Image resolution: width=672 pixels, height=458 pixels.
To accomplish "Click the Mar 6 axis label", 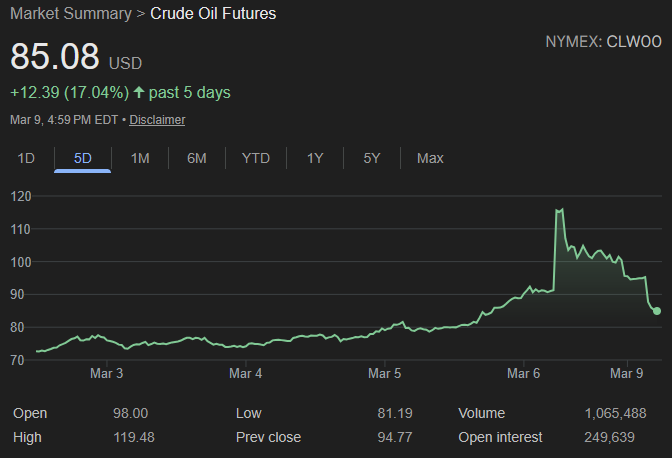I will tap(523, 373).
